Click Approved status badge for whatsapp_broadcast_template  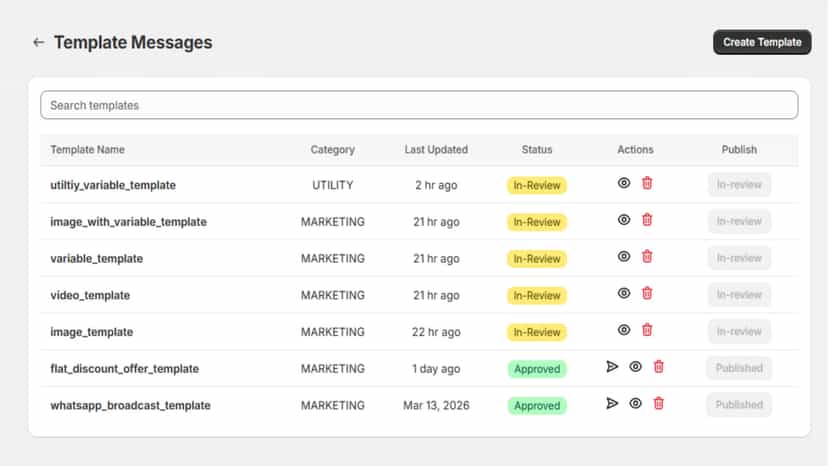pyautogui.click(x=537, y=405)
